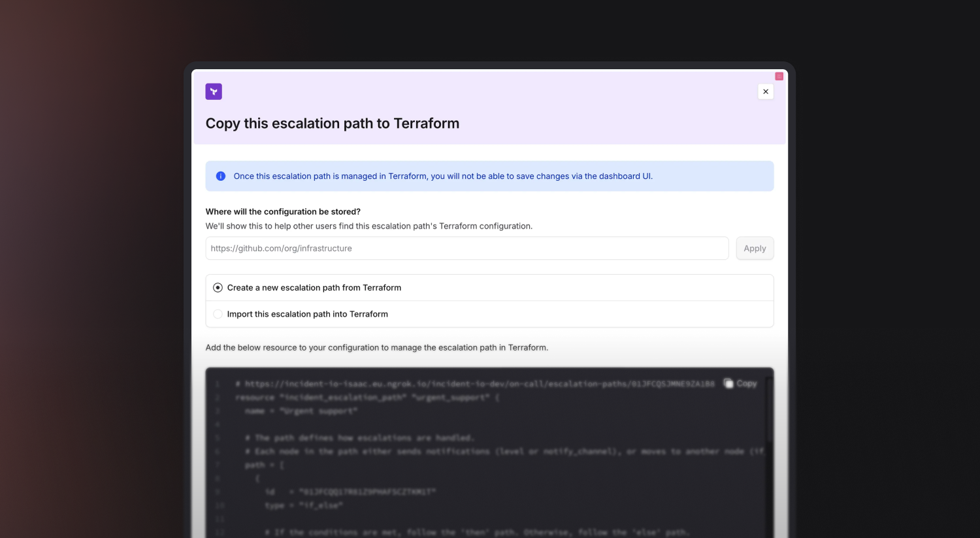
Task: Click the 'Copy this escalation path to Terraform' heading
Action: pos(333,123)
